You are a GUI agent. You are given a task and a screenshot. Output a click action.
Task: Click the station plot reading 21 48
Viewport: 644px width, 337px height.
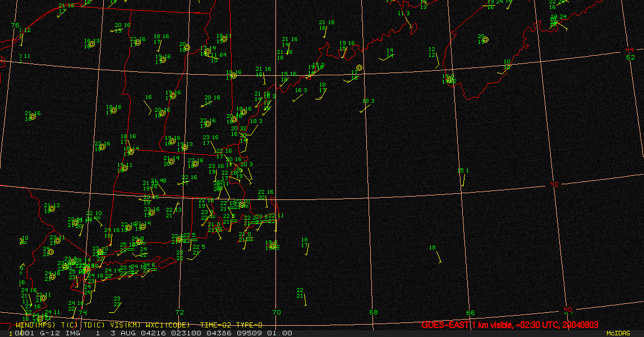159,181
